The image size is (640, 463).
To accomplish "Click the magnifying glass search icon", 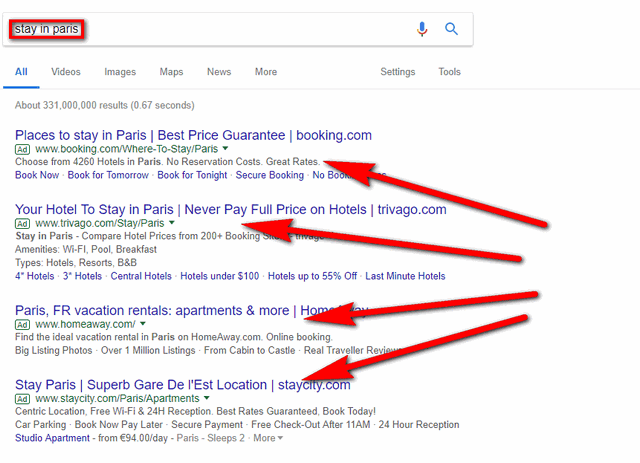I will (452, 29).
